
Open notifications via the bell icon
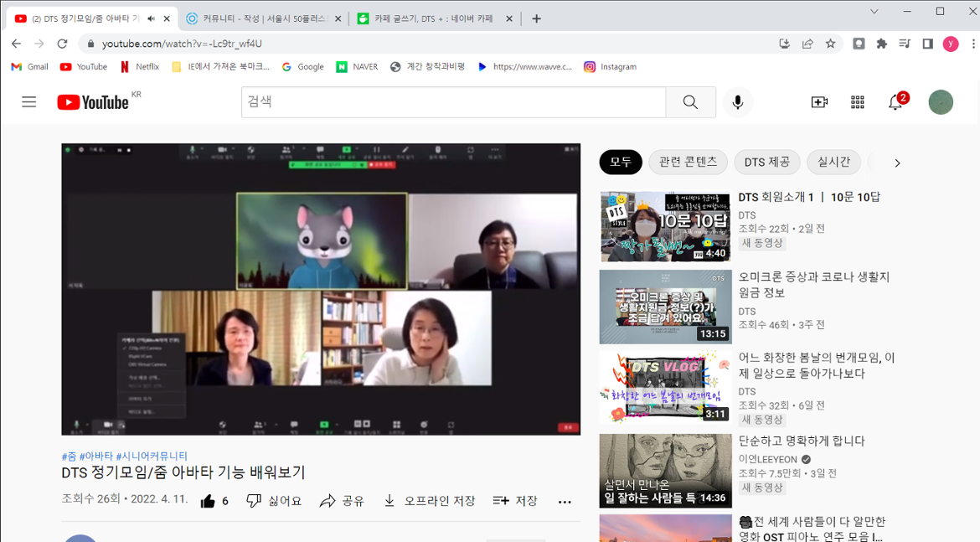(x=895, y=102)
